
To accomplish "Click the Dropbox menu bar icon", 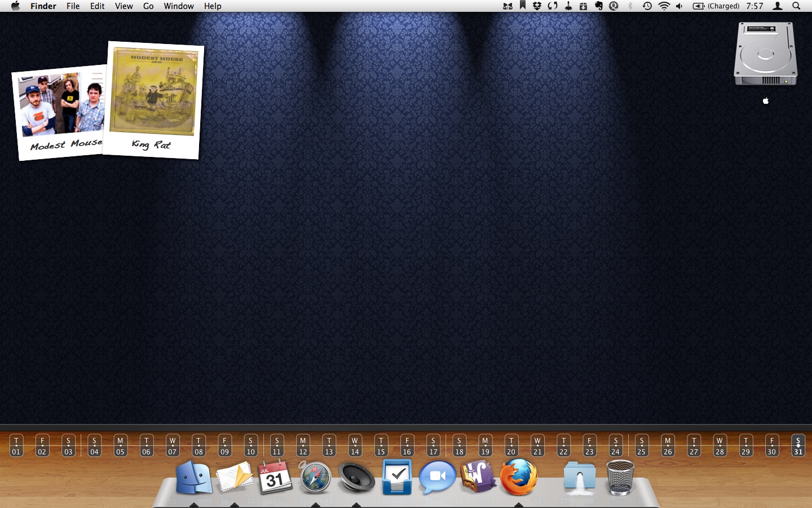I will click(x=537, y=6).
